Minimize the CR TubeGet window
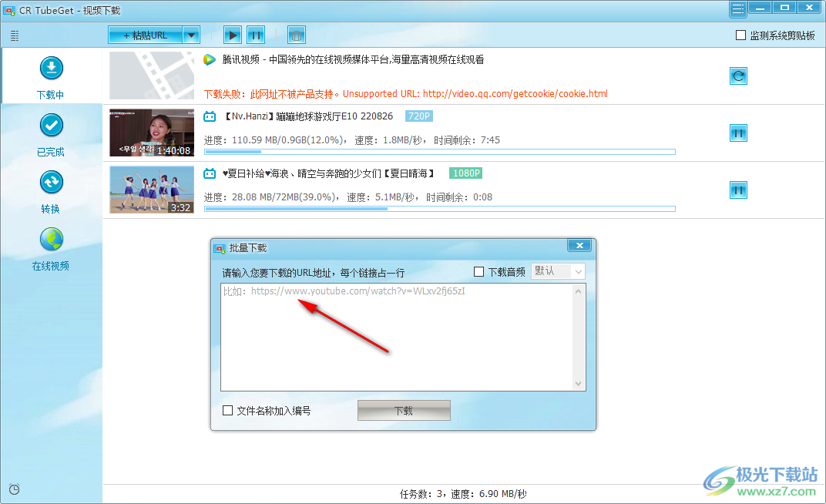Screen dimensions: 826x504 [x=760, y=8]
